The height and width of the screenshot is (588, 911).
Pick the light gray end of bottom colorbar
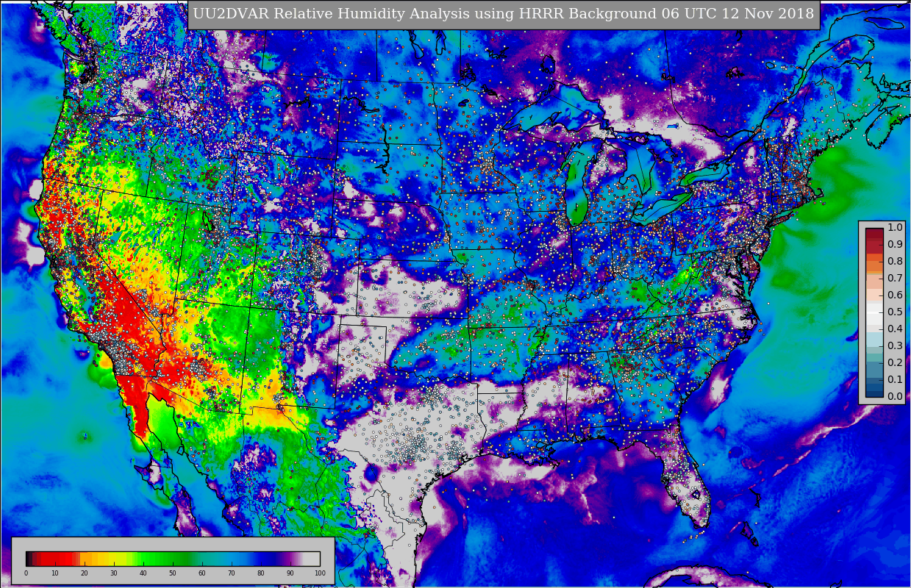(x=311, y=559)
